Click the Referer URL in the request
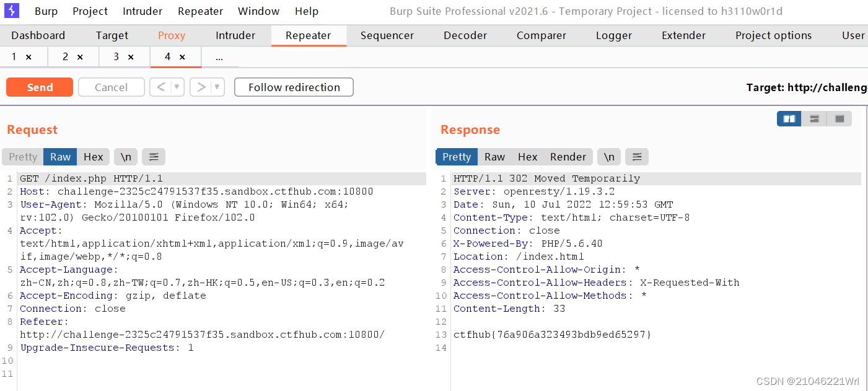The height and width of the screenshot is (391, 868). pyautogui.click(x=202, y=335)
